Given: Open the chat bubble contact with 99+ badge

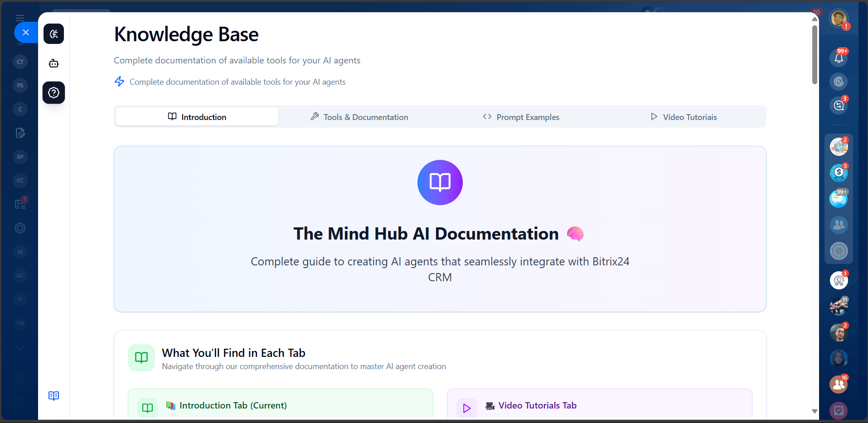Looking at the screenshot, I should click(839, 199).
